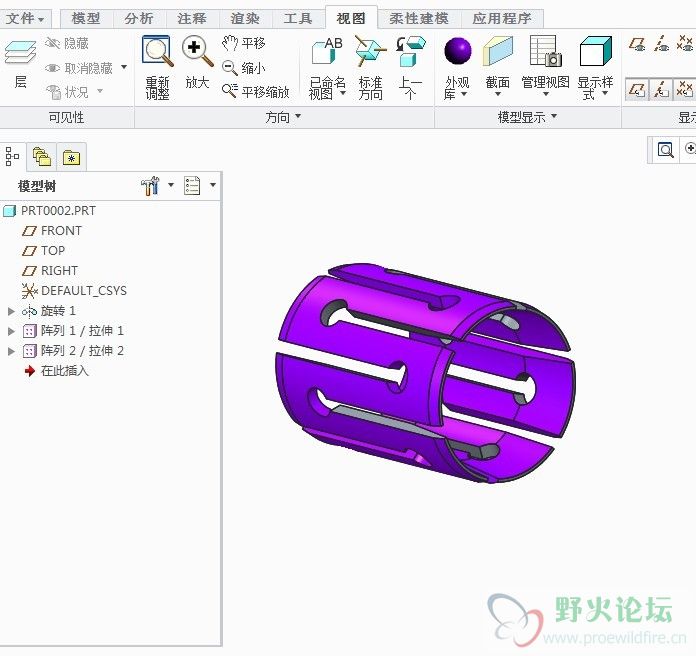696x656 pixels.
Task: Switch to the 渲染 ribbon tab
Action: pyautogui.click(x=245, y=19)
